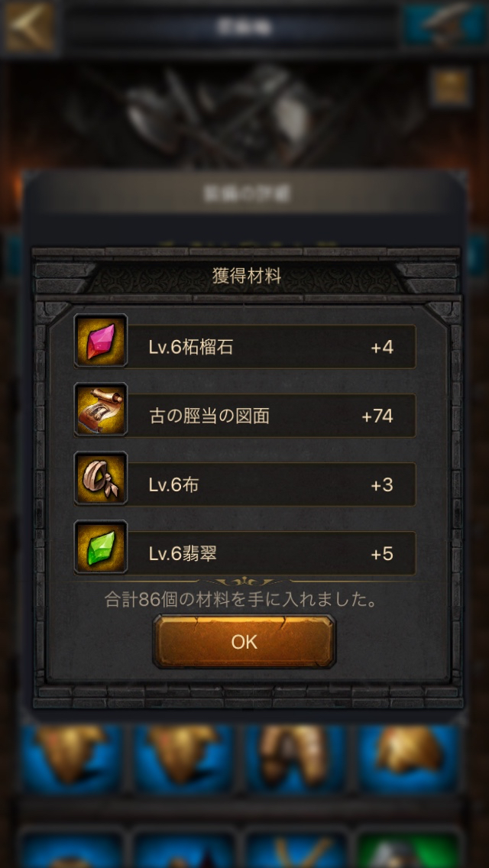The height and width of the screenshot is (868, 489).
Task: Tap the pink Lv.6 garnet gem icon
Action: coord(101,341)
